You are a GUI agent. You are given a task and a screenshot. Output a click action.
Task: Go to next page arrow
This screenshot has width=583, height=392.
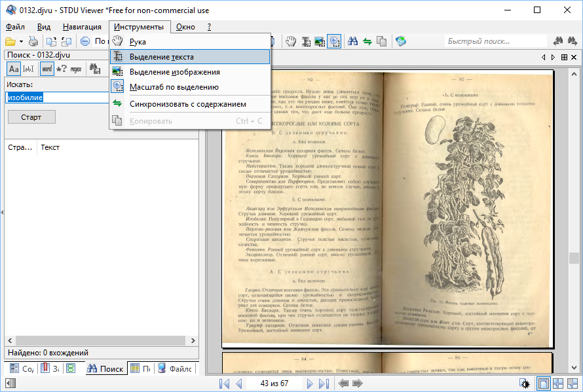310,383
